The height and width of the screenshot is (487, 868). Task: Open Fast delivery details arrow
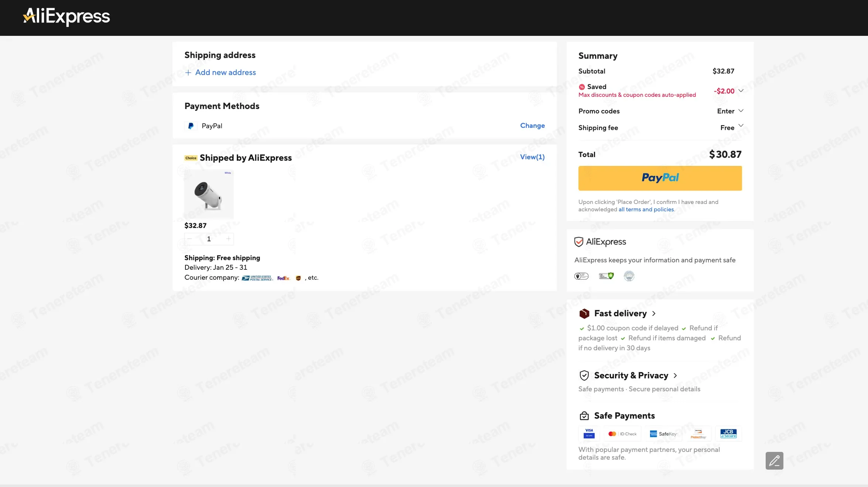654,314
